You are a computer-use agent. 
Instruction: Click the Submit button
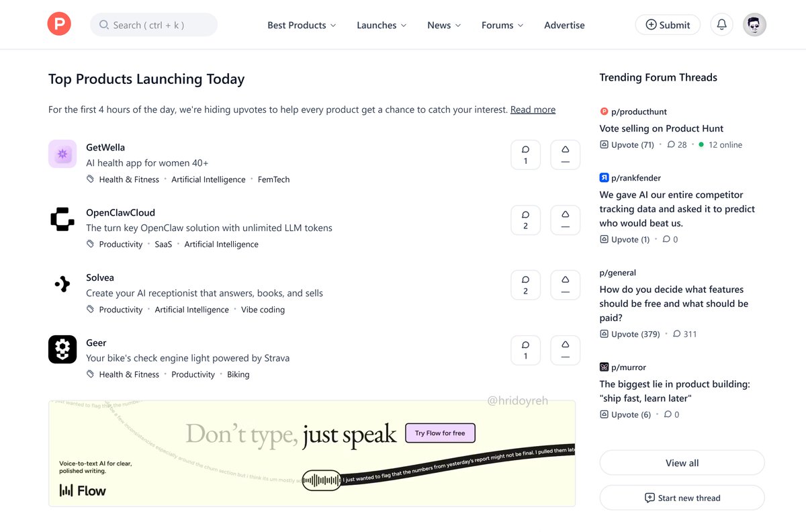click(668, 25)
